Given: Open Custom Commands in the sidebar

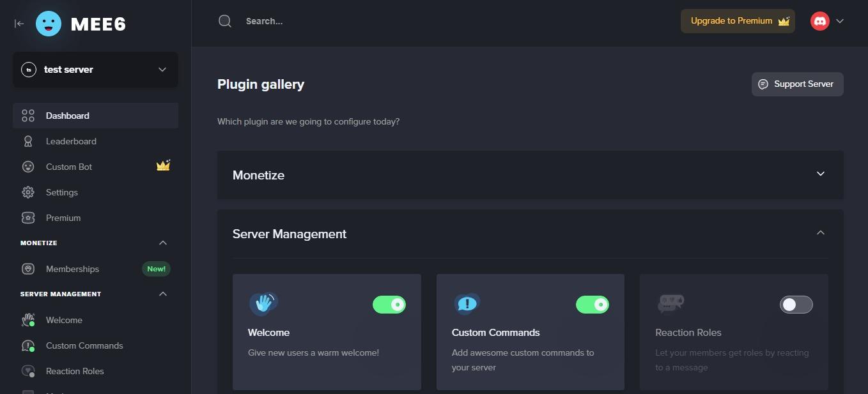Looking at the screenshot, I should click(x=95, y=345).
